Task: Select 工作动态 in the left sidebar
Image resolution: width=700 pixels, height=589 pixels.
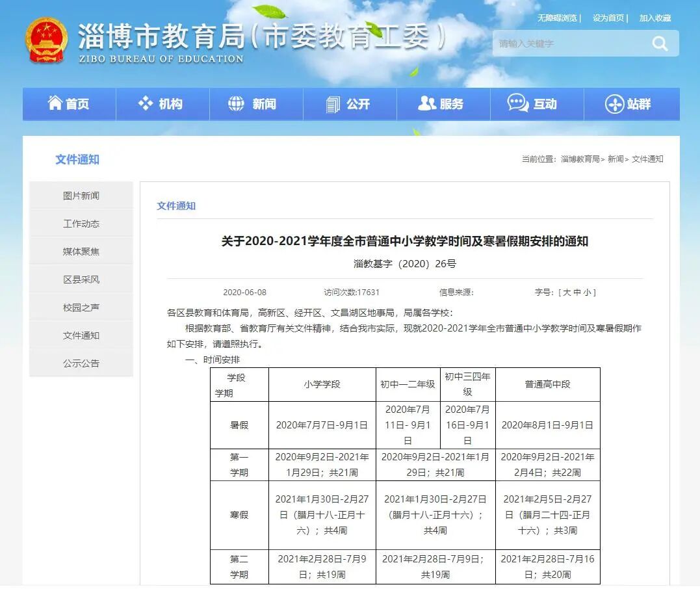Action: [81, 223]
